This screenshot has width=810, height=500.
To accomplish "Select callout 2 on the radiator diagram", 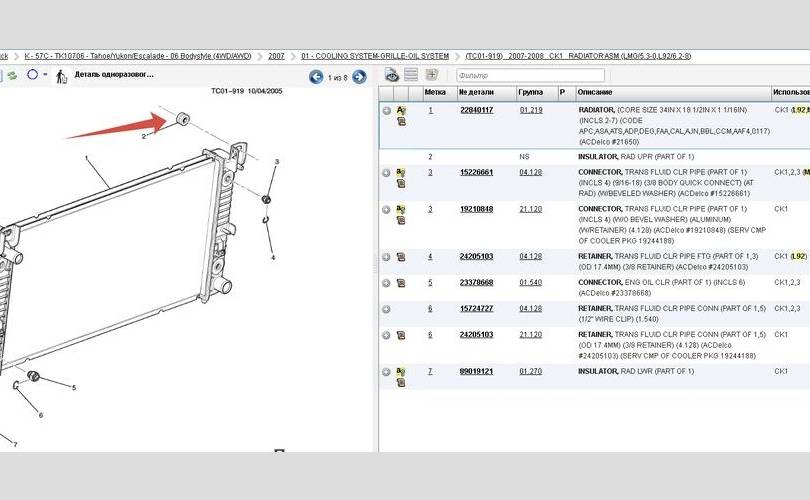I will click(143, 135).
